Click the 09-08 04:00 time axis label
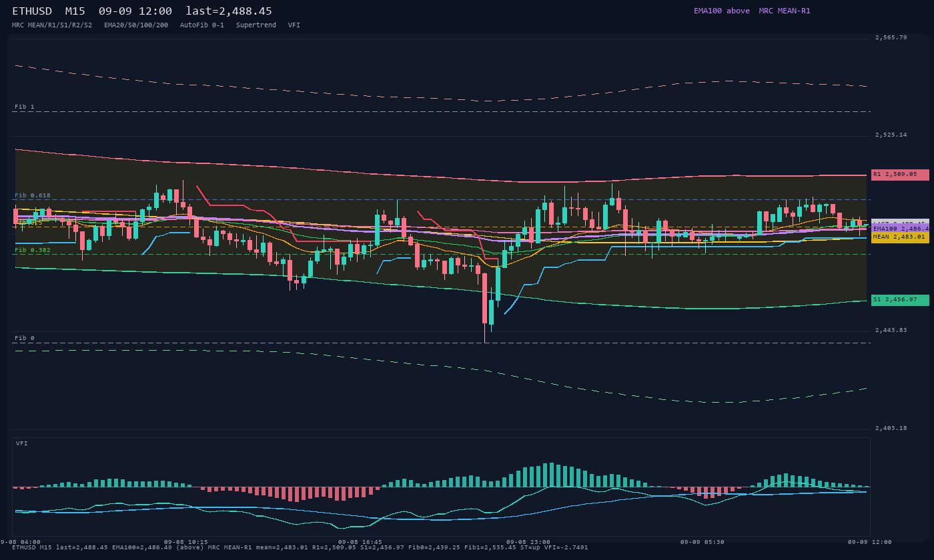Viewport: 934px width, 560px height. (21, 542)
